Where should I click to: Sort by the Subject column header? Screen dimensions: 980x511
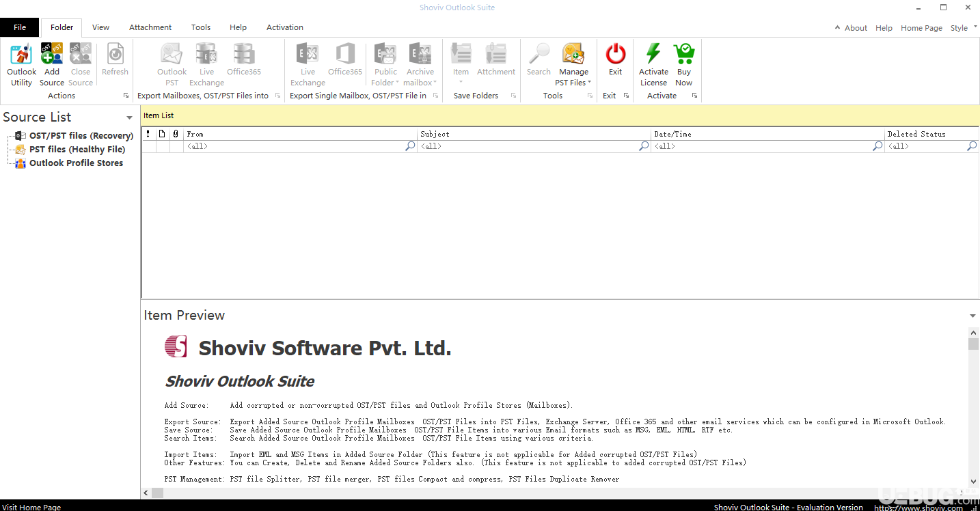pyautogui.click(x=534, y=134)
